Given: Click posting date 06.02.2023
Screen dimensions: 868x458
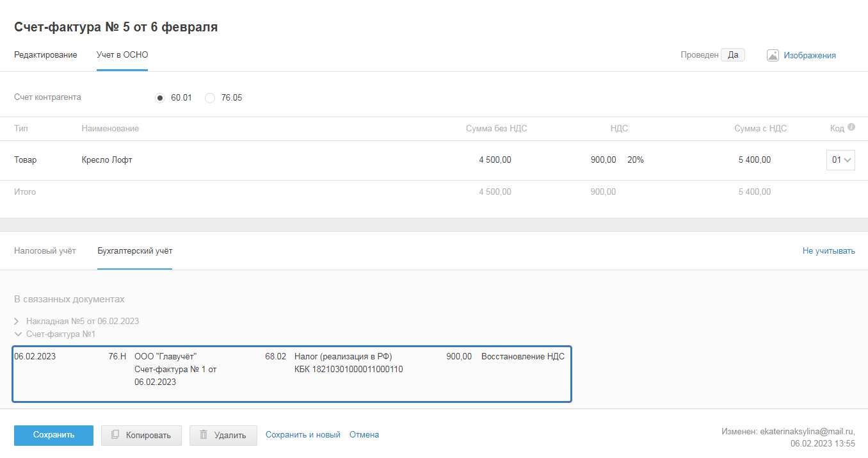Looking at the screenshot, I should click(x=35, y=357).
